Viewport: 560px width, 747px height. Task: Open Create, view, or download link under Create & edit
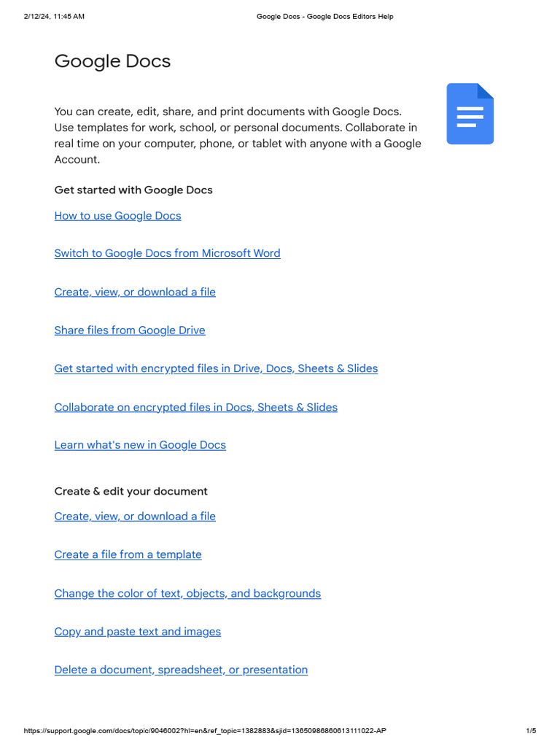[x=135, y=516]
